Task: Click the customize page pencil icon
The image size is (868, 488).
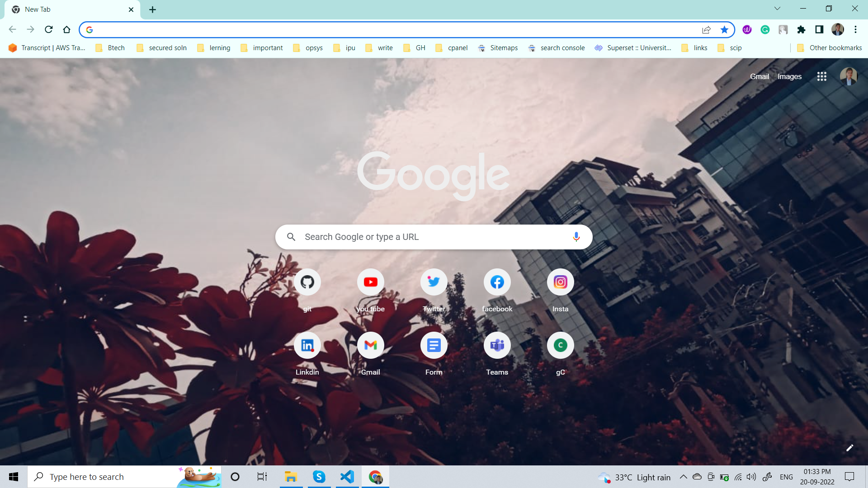Action: 849,448
